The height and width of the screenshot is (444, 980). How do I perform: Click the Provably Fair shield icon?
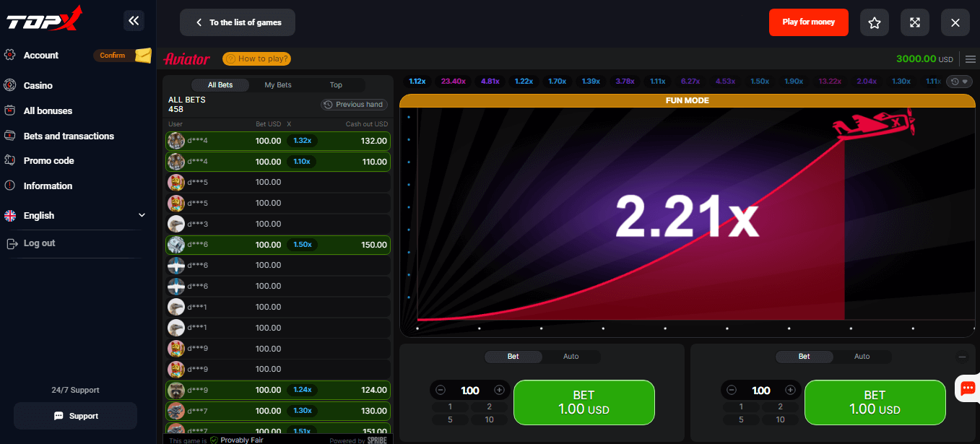point(212,440)
